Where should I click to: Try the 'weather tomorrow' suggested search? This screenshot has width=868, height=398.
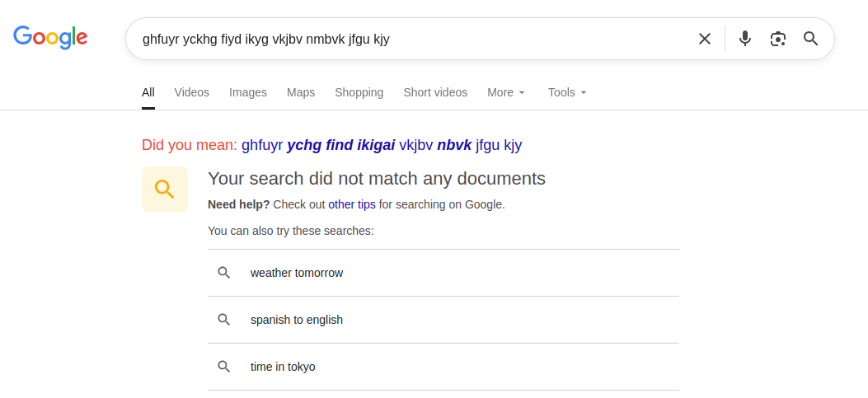coord(297,273)
